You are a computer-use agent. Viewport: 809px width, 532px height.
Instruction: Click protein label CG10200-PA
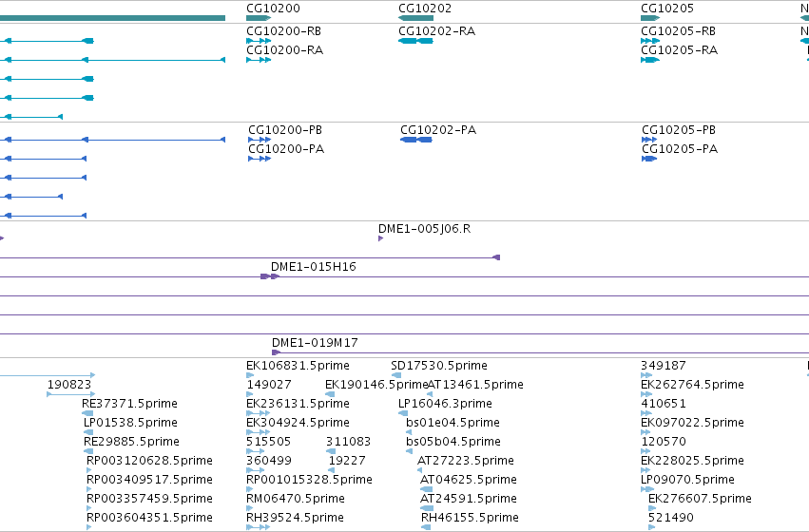(x=286, y=149)
